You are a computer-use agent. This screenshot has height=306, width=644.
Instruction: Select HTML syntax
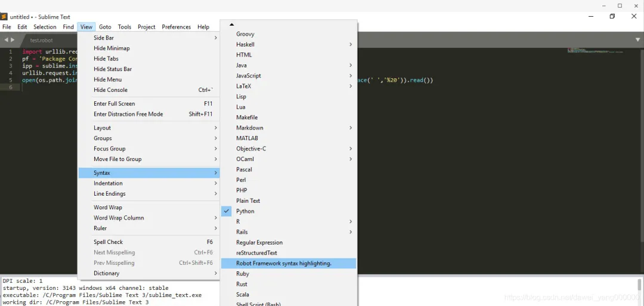click(x=289, y=55)
